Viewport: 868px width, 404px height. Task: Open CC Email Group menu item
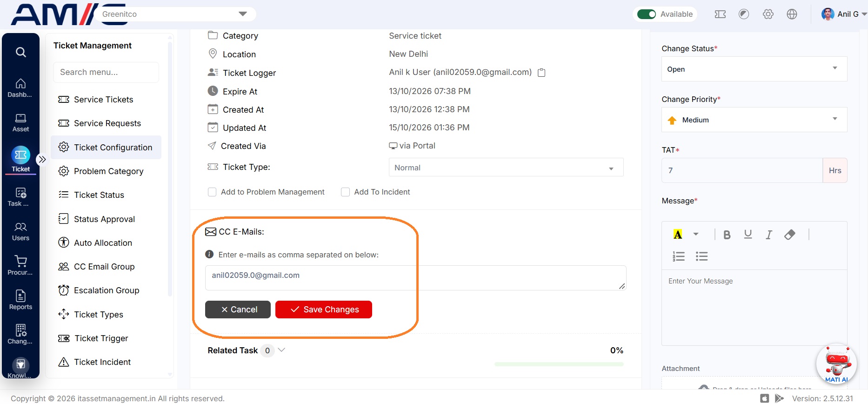click(106, 267)
